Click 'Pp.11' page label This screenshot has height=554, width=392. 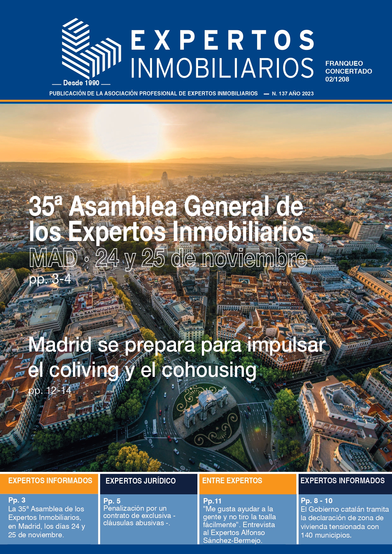click(x=212, y=501)
